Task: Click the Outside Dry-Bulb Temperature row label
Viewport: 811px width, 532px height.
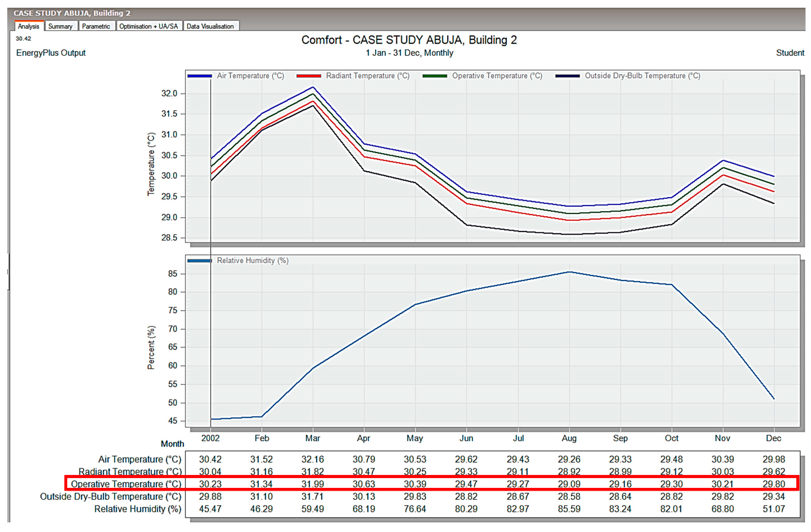Action: 111,497
